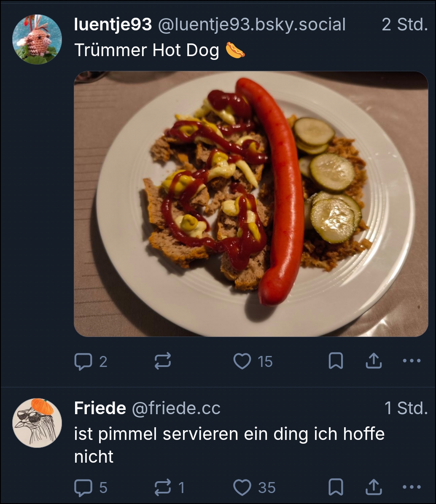Share luentje93's post via share icon
Viewport: 436px width, 504px height.
[x=373, y=361]
